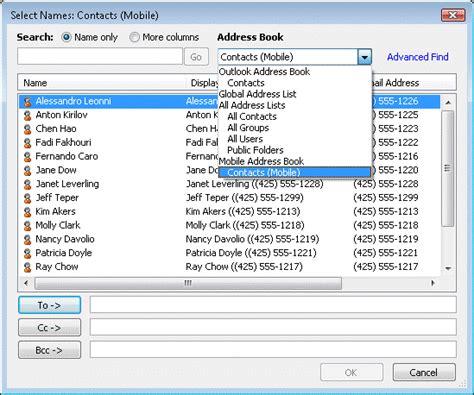The width and height of the screenshot is (474, 395).
Task: Click the vertical scrollbar thumb
Action: (x=448, y=168)
